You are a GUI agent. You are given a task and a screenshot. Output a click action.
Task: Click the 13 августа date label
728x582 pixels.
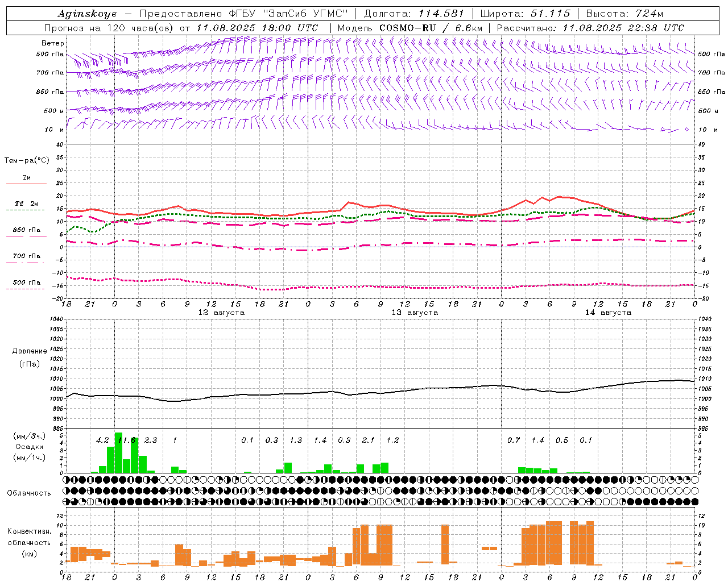(415, 313)
